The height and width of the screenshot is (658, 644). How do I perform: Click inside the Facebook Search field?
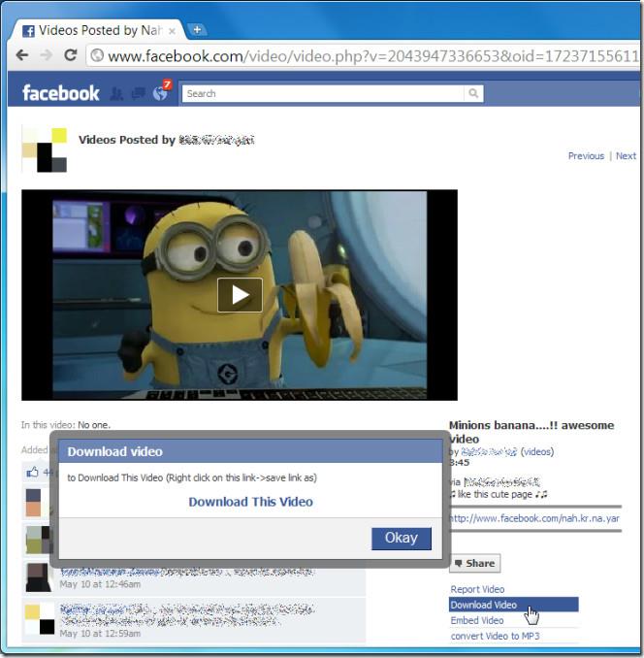pos(323,94)
